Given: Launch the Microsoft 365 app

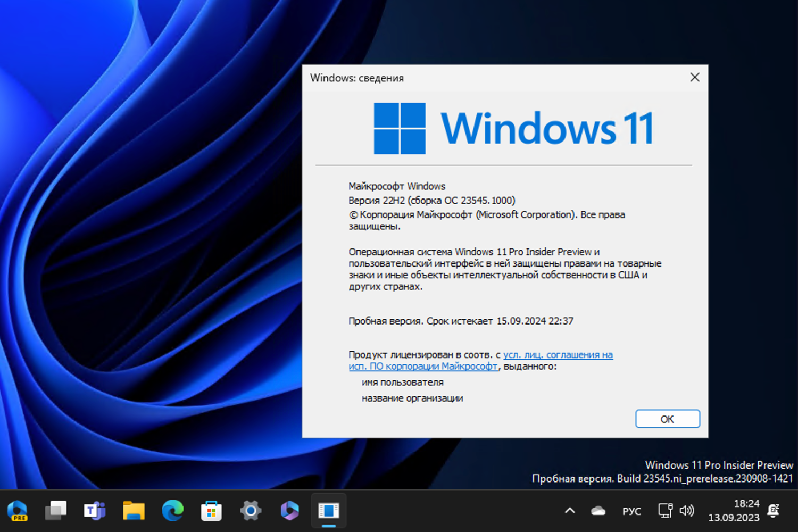Looking at the screenshot, I should point(289,510).
